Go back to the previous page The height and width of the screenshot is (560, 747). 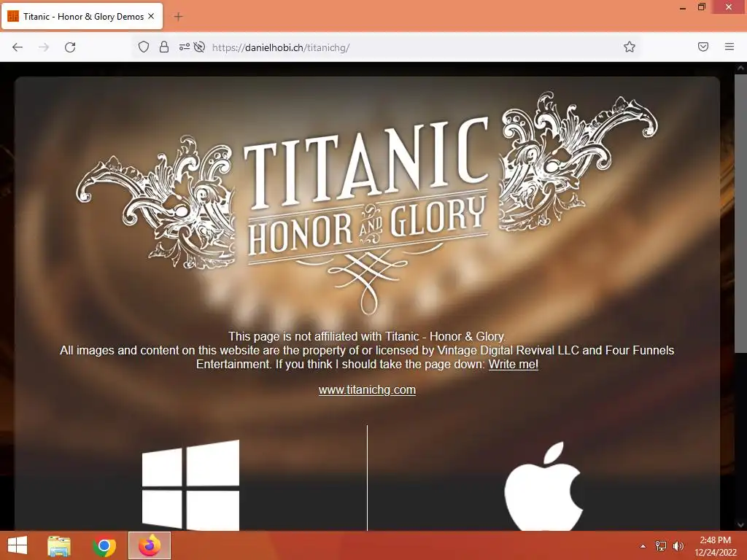(x=18, y=47)
